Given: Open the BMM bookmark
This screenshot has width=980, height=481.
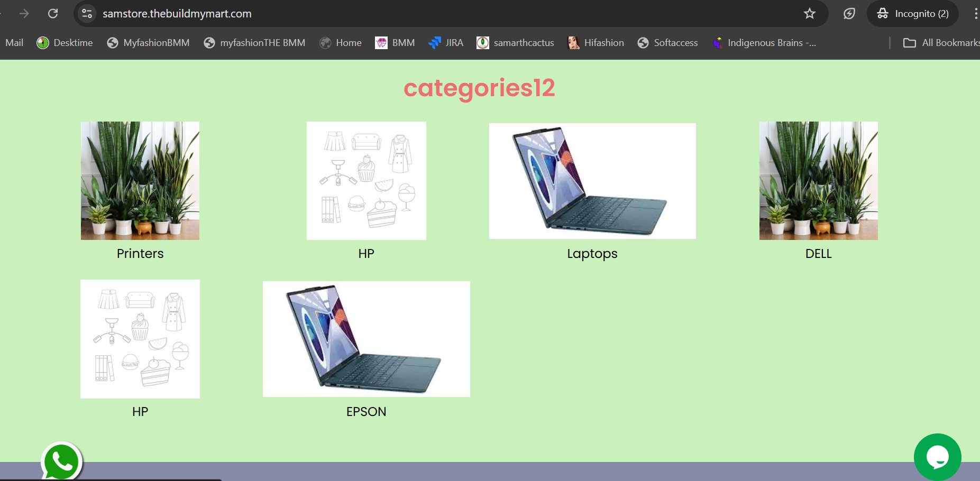Looking at the screenshot, I should pyautogui.click(x=395, y=43).
